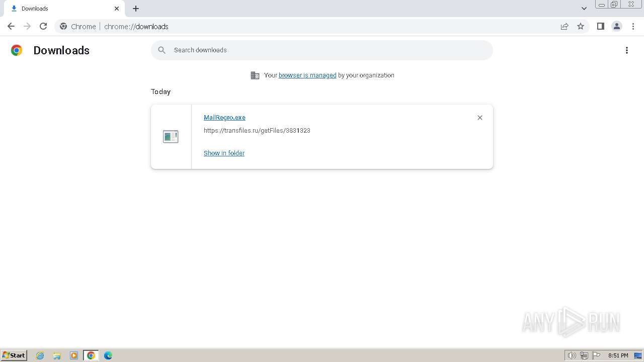The image size is (644, 362).
Task: Click the volume speaker tray icon
Action: pyautogui.click(x=572, y=355)
